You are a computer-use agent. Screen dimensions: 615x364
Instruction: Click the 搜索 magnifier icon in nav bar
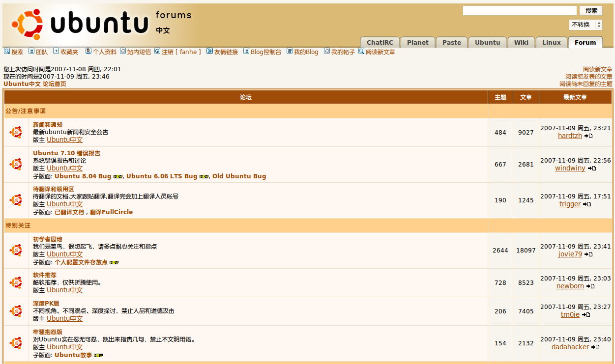(x=7, y=51)
